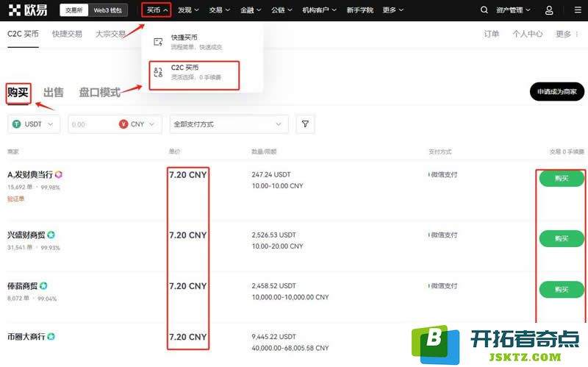Click 购买 button for 兴盛财商贸
Image resolution: width=588 pixels, height=367 pixels.
562,239
